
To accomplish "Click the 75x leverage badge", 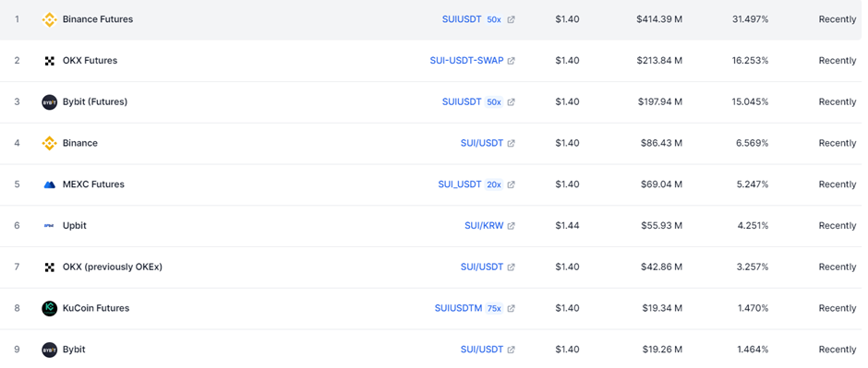I will coord(494,308).
